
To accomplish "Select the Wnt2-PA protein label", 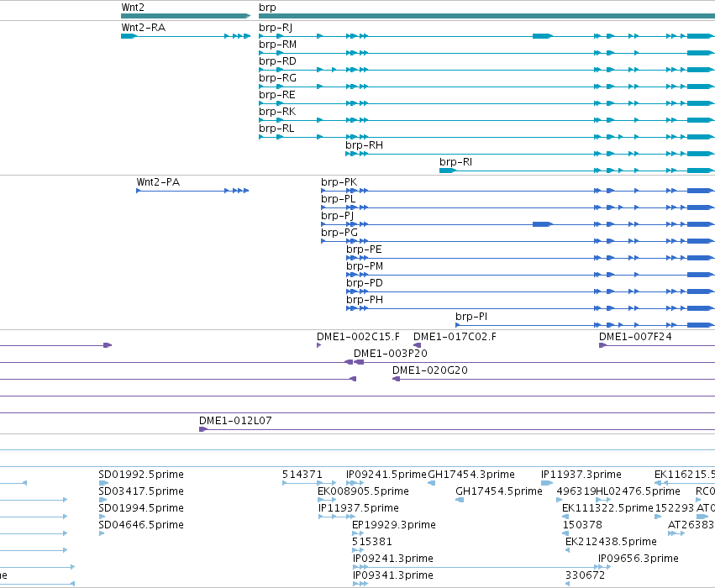I will point(158,182).
